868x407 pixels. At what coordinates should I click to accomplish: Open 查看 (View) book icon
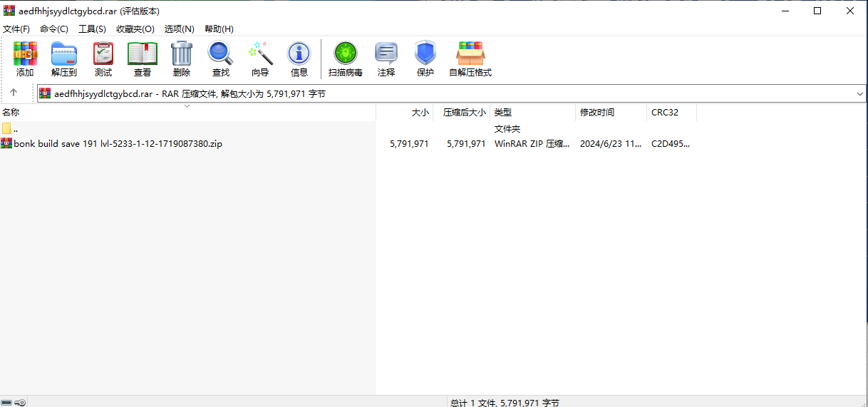[x=143, y=53]
